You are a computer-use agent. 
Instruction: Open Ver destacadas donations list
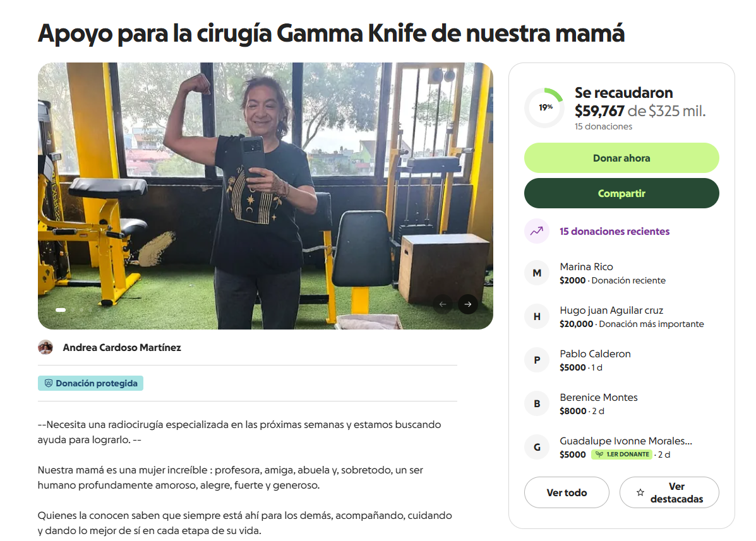coord(669,492)
